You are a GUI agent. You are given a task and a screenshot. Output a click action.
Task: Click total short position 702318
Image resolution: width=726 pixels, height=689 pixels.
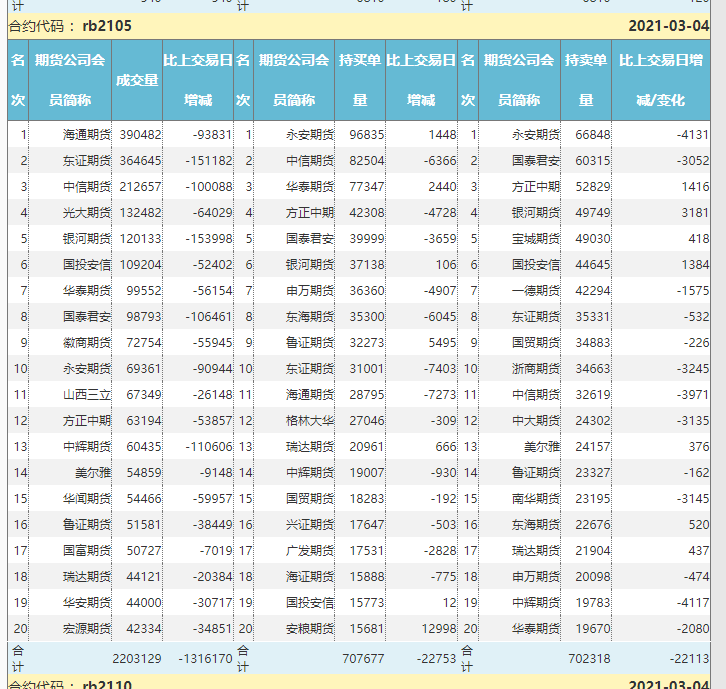[589, 658]
